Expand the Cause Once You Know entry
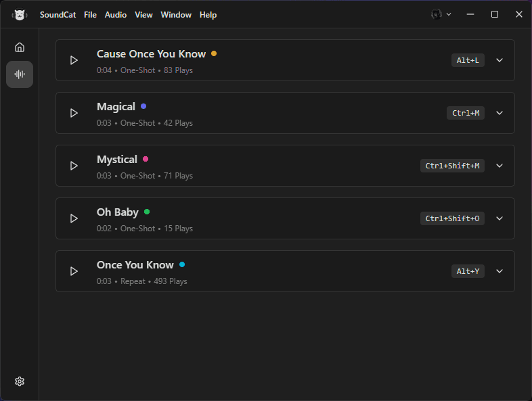The height and width of the screenshot is (401, 532). pos(500,60)
